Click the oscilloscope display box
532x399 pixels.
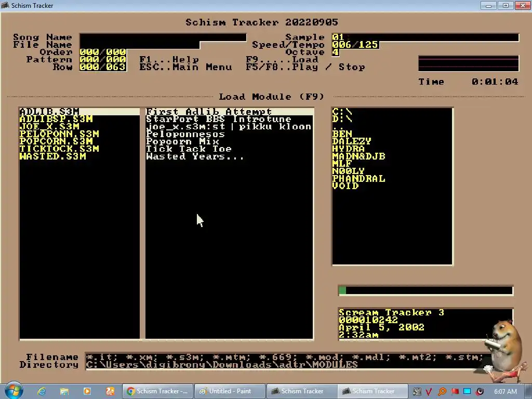469,63
